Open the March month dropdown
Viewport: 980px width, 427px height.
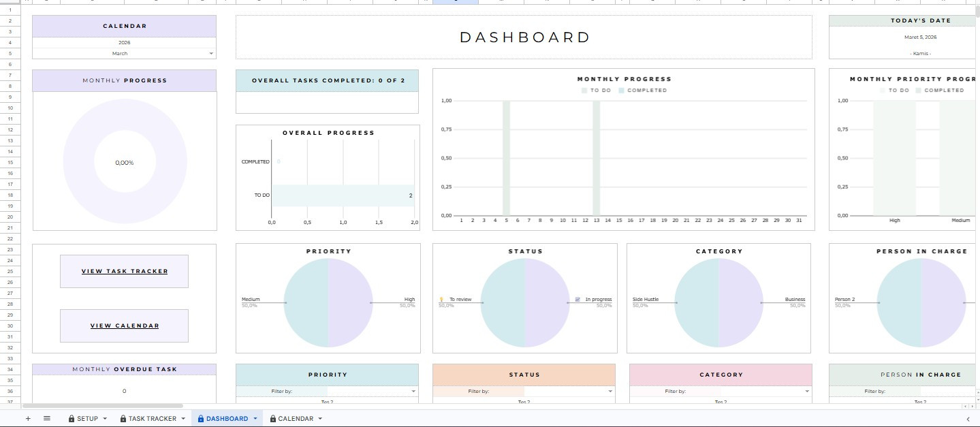pos(210,53)
